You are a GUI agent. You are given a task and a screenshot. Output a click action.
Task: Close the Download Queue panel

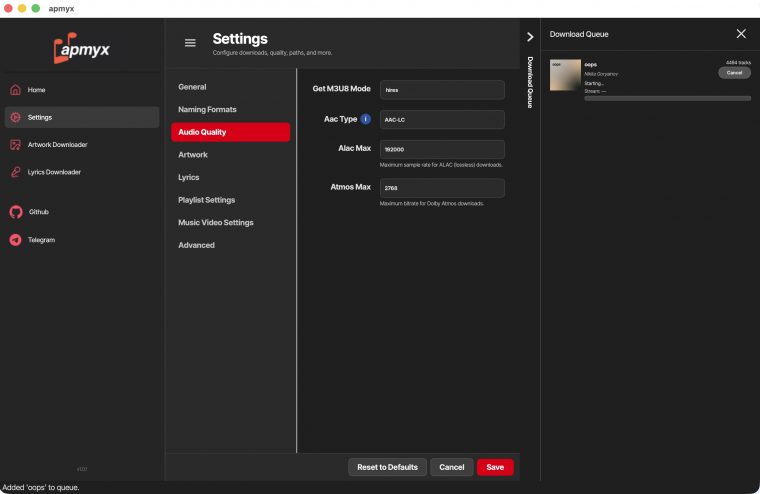point(741,34)
